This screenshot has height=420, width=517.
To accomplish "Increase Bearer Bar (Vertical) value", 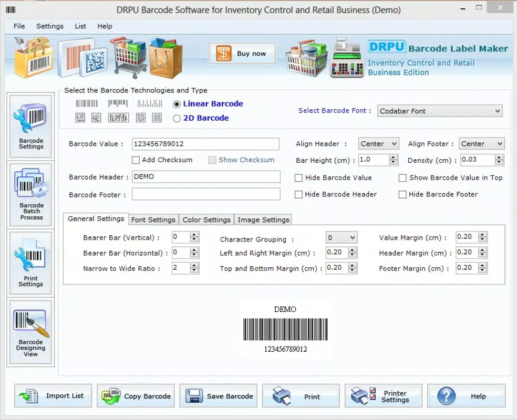I will (x=194, y=234).
